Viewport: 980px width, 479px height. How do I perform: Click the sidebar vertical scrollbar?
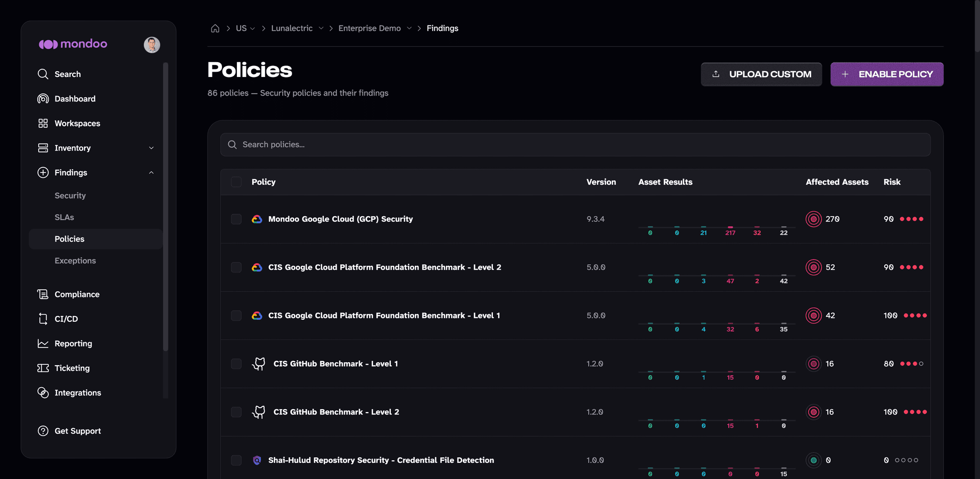[166, 207]
